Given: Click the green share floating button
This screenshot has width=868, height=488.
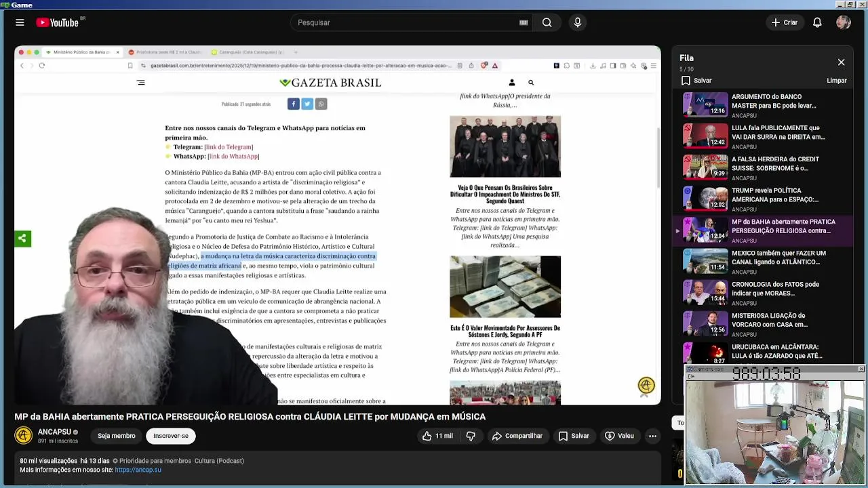Looking at the screenshot, I should (22, 239).
